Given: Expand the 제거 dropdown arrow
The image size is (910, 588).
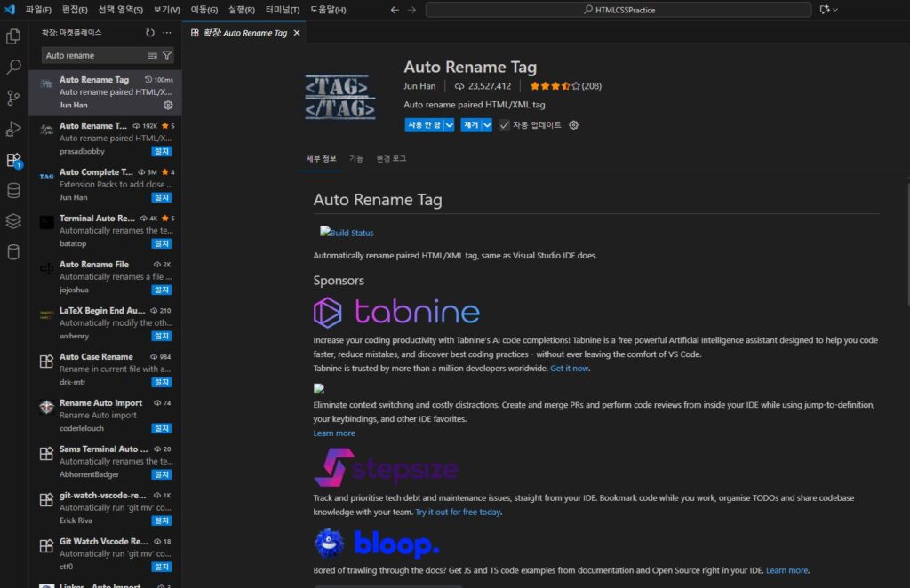Looking at the screenshot, I should pyautogui.click(x=485, y=124).
